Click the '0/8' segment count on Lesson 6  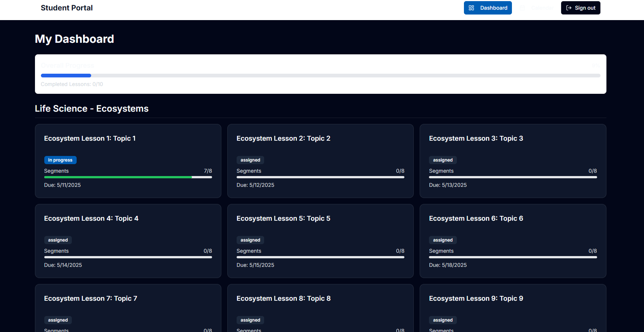click(x=593, y=251)
